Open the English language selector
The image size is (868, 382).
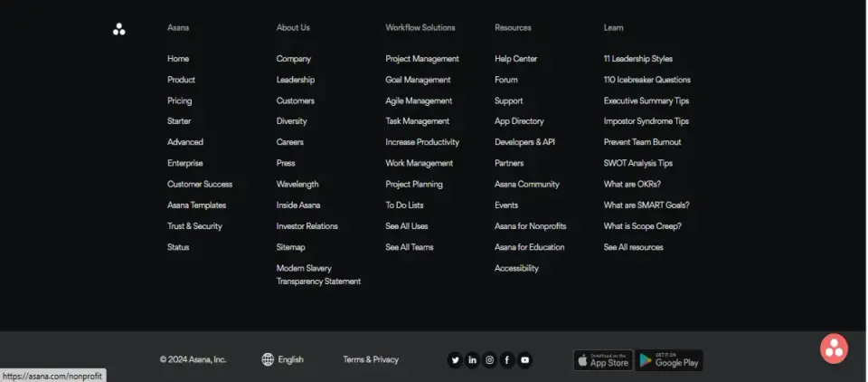290,359
